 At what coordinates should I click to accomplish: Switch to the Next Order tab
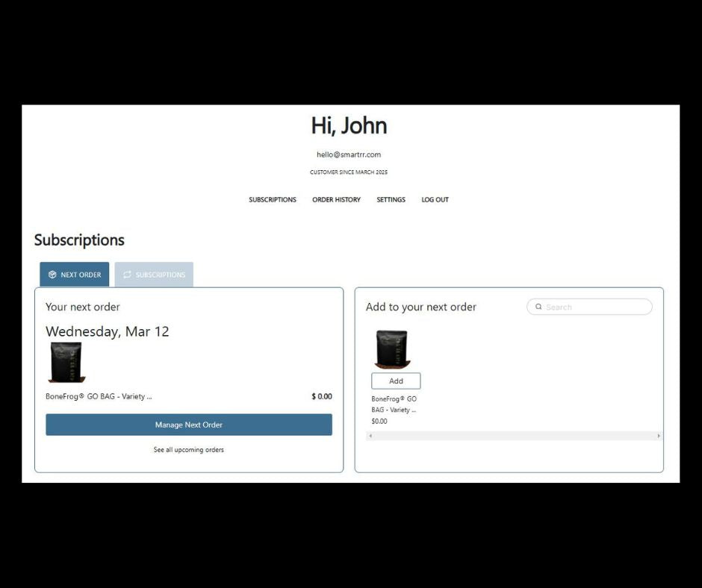coord(75,275)
